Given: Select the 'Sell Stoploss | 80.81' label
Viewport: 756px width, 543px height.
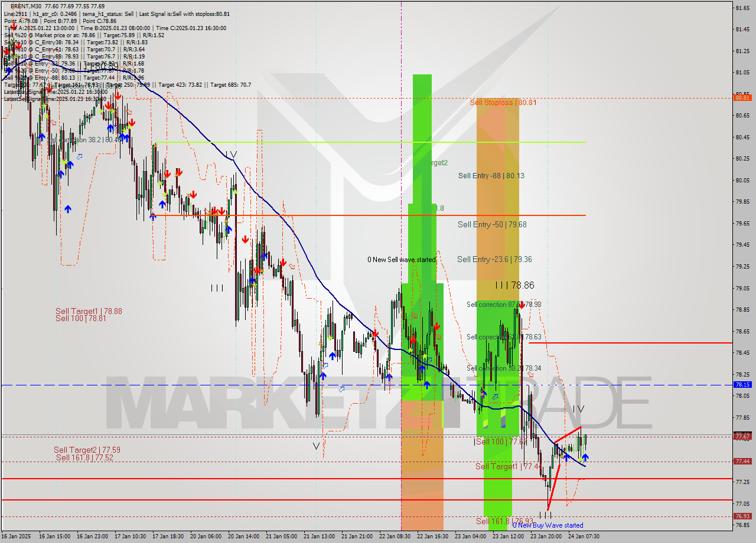Looking at the screenshot, I should (x=503, y=102).
